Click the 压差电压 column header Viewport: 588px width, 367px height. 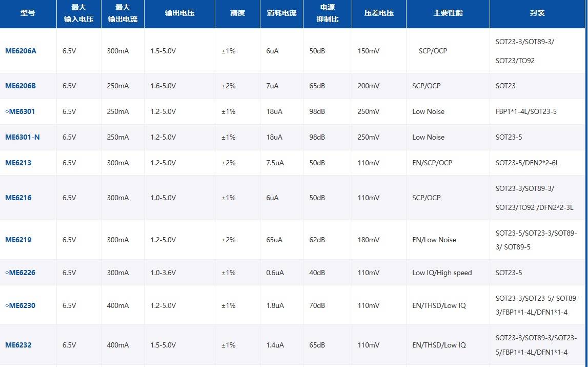(x=379, y=13)
